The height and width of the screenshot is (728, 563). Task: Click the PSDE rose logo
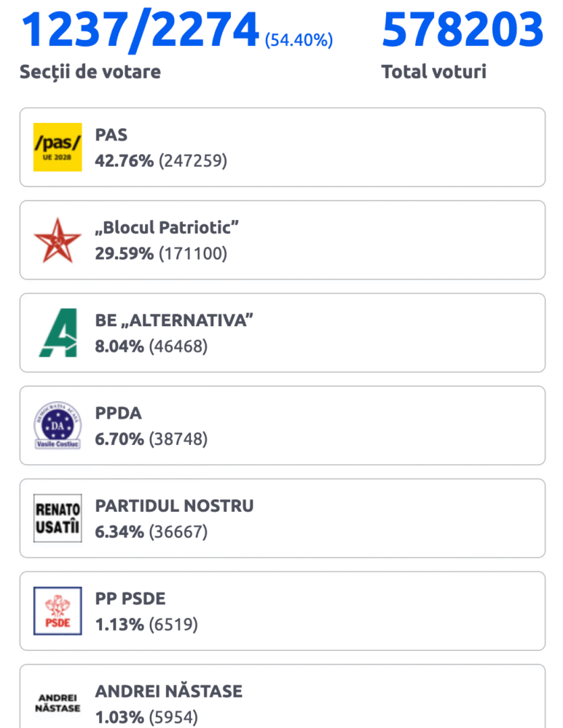point(58,611)
